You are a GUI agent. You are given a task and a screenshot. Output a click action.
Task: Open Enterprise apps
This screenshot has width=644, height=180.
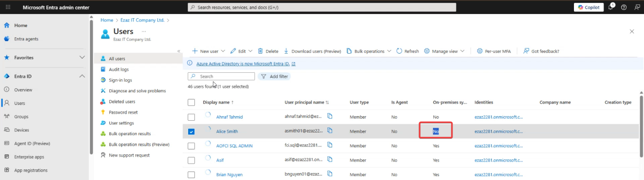coord(29,157)
